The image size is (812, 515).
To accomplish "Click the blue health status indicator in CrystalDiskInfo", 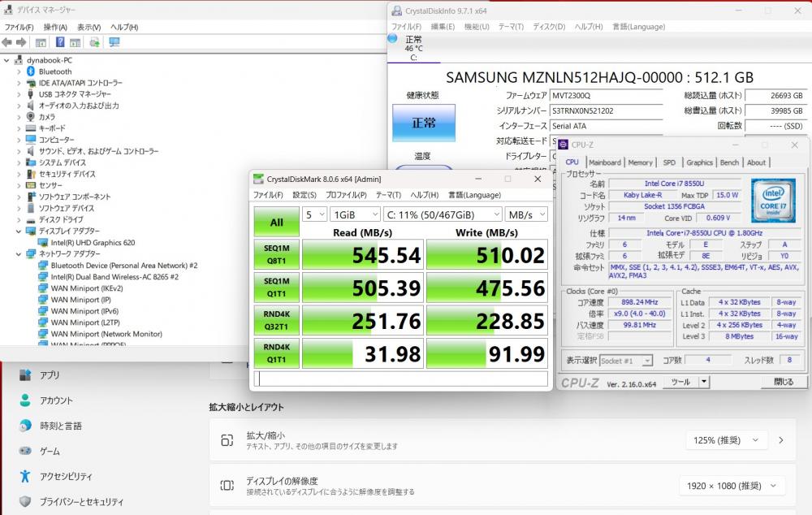I will [x=423, y=123].
